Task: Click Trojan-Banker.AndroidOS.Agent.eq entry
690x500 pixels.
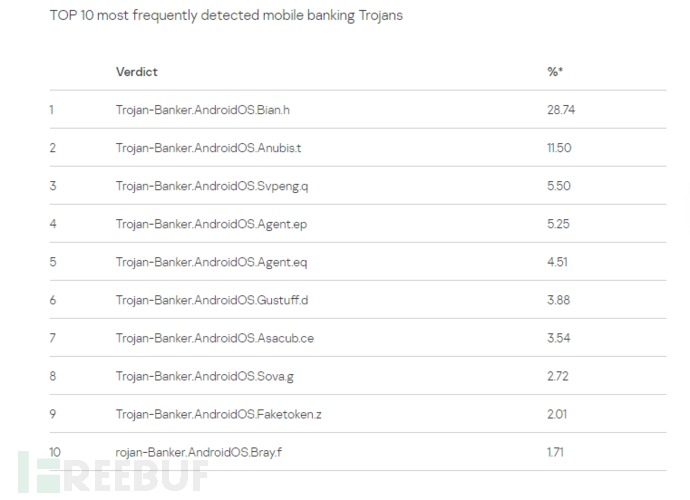Action: pyautogui.click(x=211, y=262)
